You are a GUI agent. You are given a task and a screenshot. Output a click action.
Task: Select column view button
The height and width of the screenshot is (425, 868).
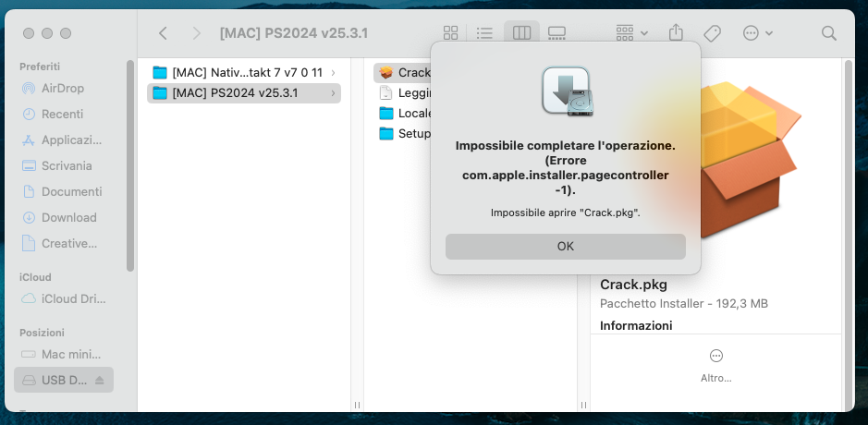[521, 33]
